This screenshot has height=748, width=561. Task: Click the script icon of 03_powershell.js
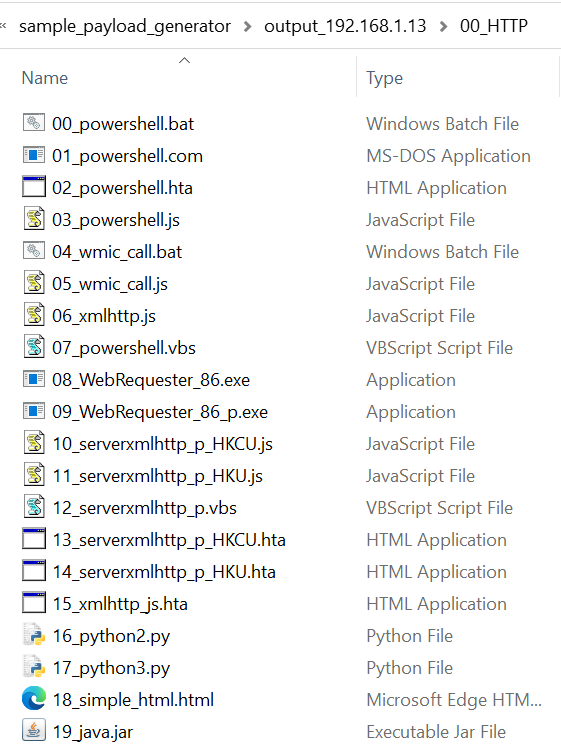[x=34, y=219]
